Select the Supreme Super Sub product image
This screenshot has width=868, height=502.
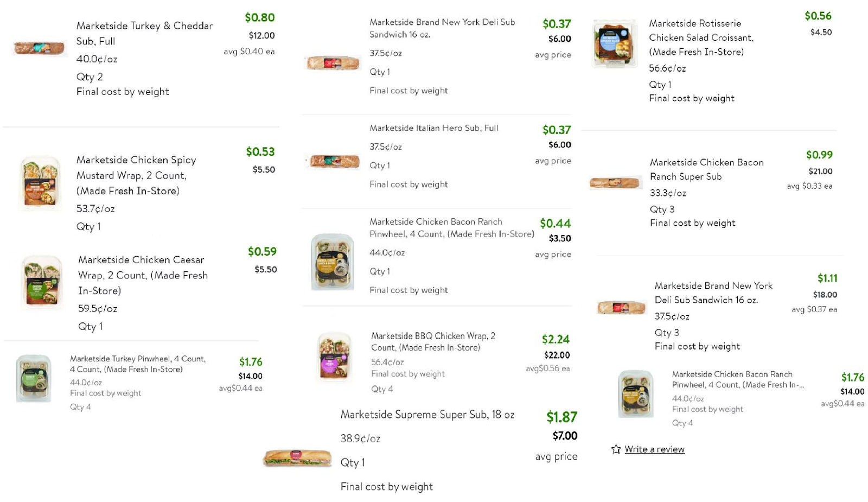pos(297,457)
